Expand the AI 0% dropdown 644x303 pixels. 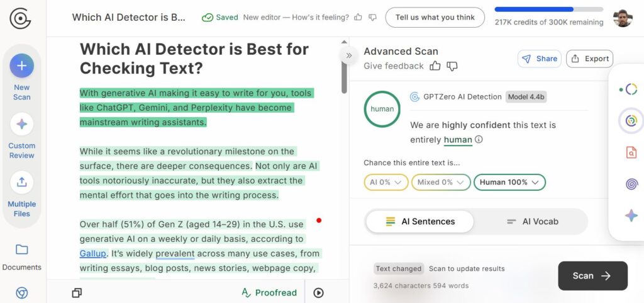[x=386, y=182]
